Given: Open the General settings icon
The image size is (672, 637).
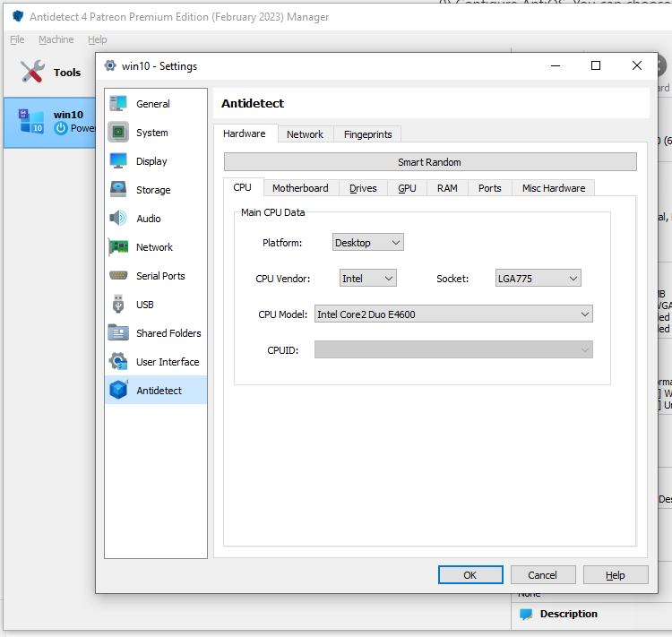Looking at the screenshot, I should 118,103.
